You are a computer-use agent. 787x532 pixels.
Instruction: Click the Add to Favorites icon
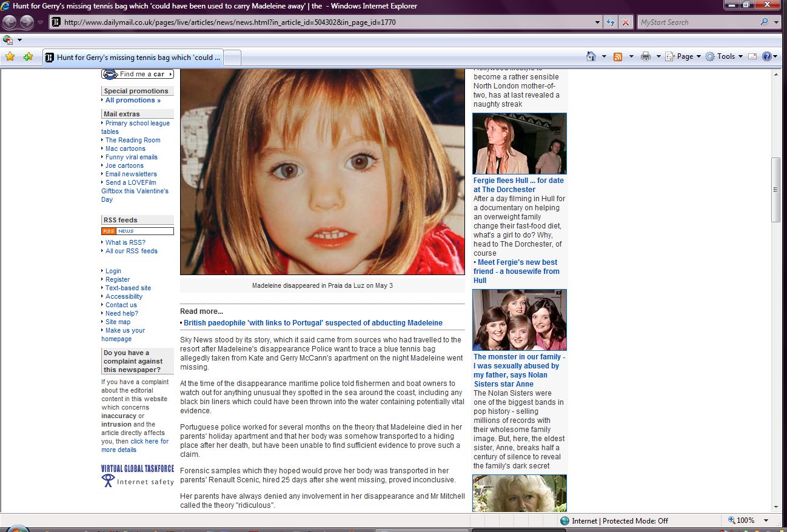click(x=28, y=57)
